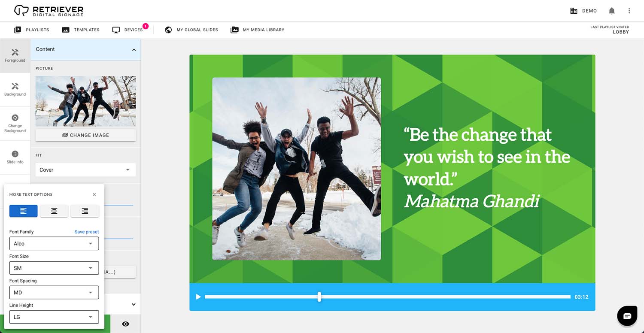
Task: Toggle the eye preview icon
Action: point(125,324)
